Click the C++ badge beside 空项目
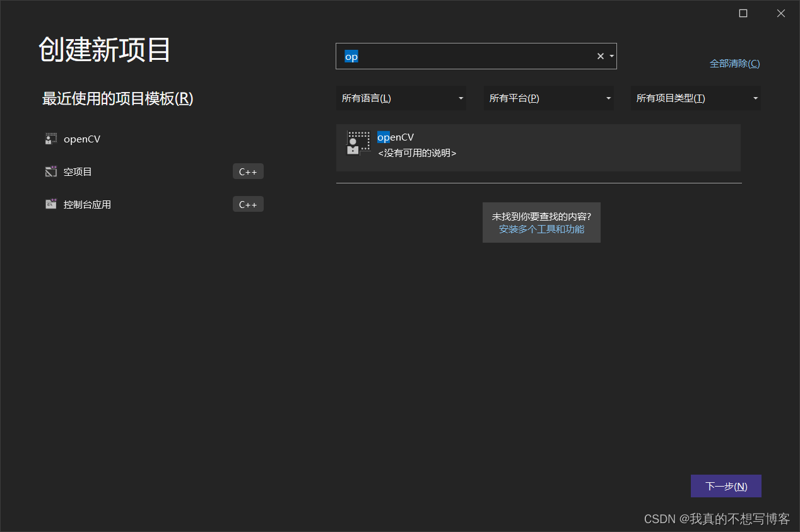The width and height of the screenshot is (800, 532). (x=248, y=171)
